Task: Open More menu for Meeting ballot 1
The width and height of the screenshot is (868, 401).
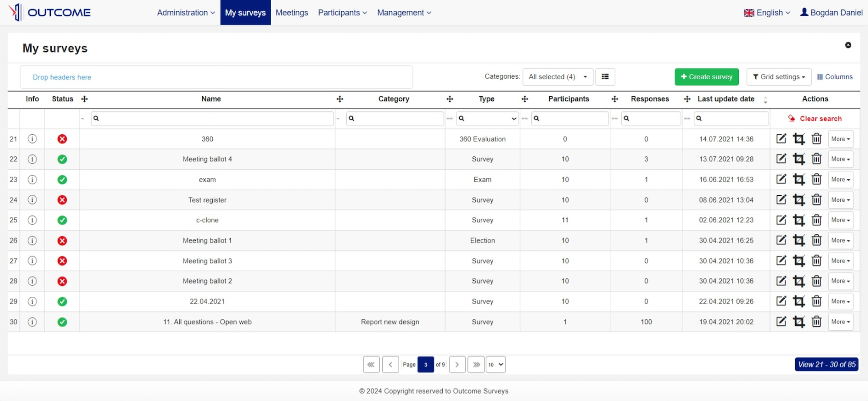Action: [x=841, y=240]
